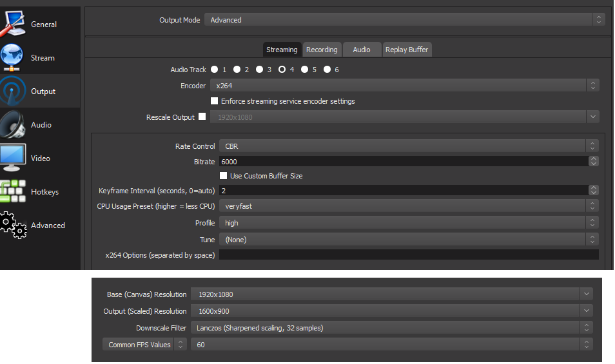Select audio track 2
The height and width of the screenshot is (364, 615).
tap(237, 70)
